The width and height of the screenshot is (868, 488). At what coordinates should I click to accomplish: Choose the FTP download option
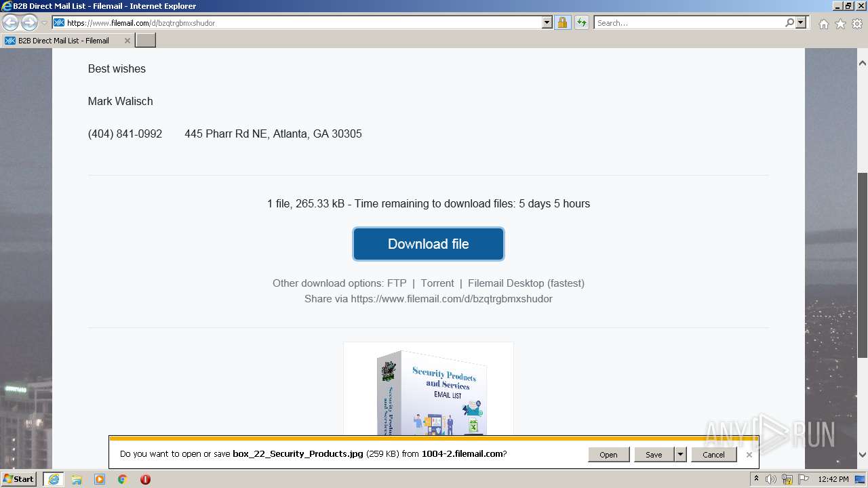tap(397, 283)
